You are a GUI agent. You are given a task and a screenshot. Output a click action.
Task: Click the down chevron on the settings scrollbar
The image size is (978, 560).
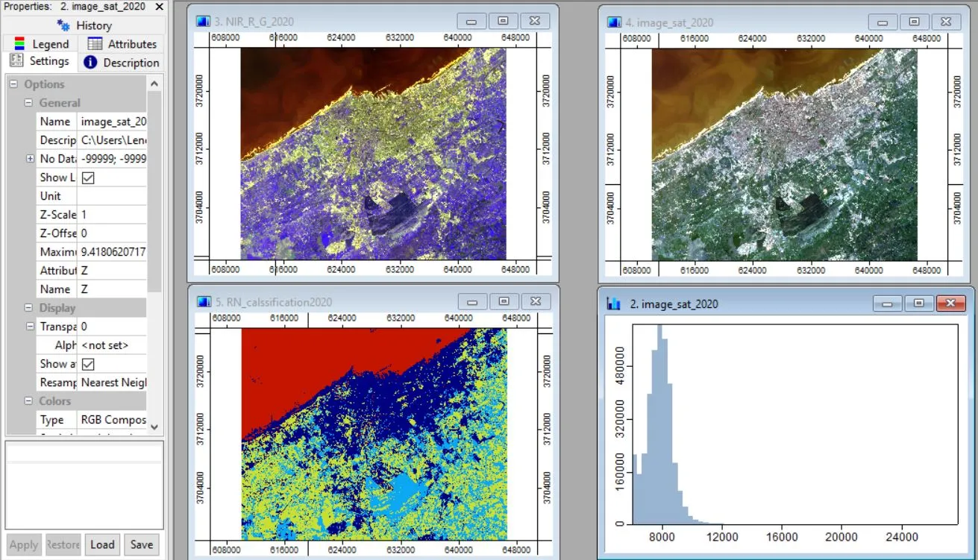point(154,427)
